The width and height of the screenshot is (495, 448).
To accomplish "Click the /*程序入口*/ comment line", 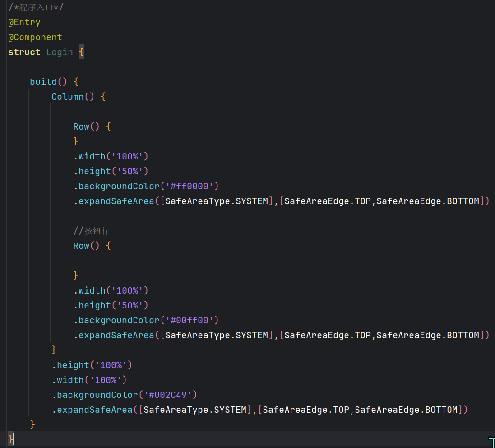I will point(36,7).
